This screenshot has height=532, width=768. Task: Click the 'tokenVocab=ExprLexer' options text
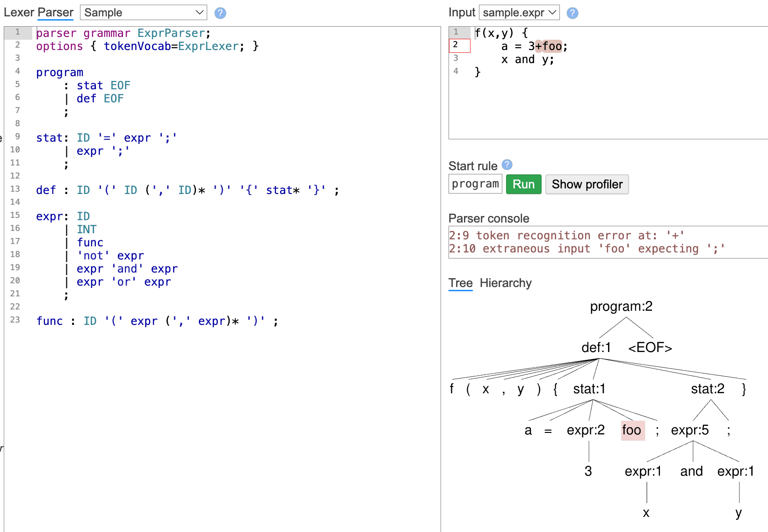click(x=171, y=46)
